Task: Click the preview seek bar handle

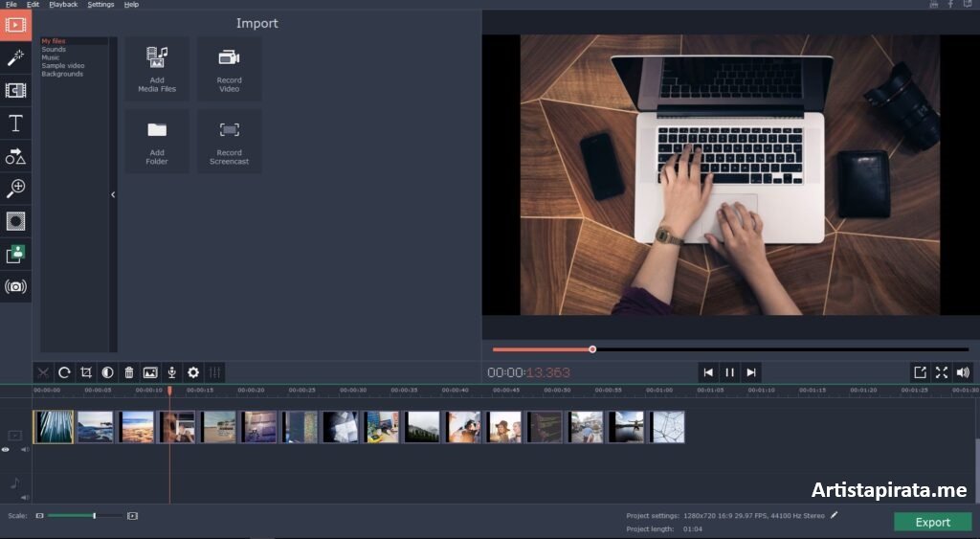Action: coord(592,349)
